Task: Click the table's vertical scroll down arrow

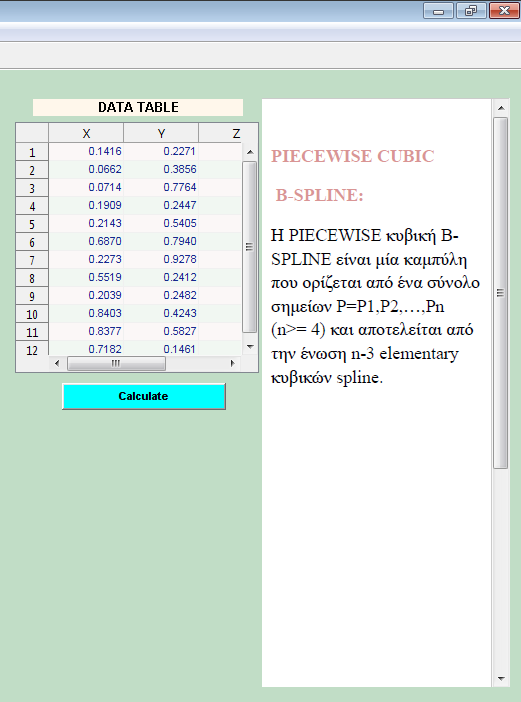Action: point(250,347)
